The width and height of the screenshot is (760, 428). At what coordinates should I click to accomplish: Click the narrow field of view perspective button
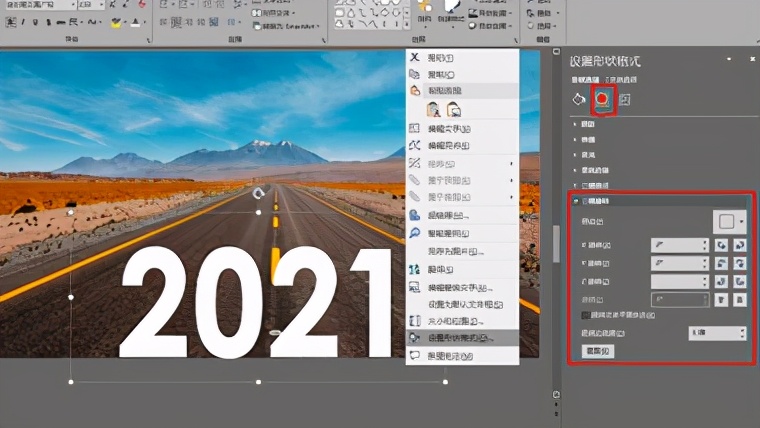pyautogui.click(x=721, y=300)
